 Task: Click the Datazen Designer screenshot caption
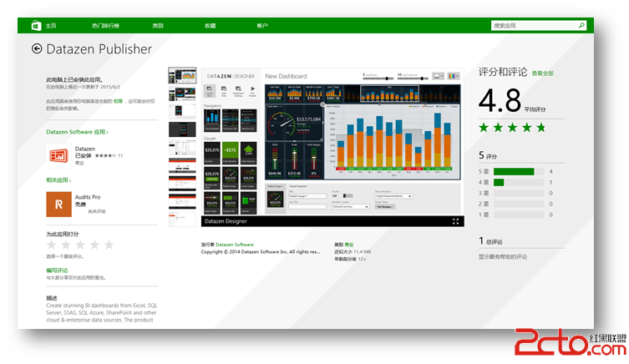coord(226,221)
